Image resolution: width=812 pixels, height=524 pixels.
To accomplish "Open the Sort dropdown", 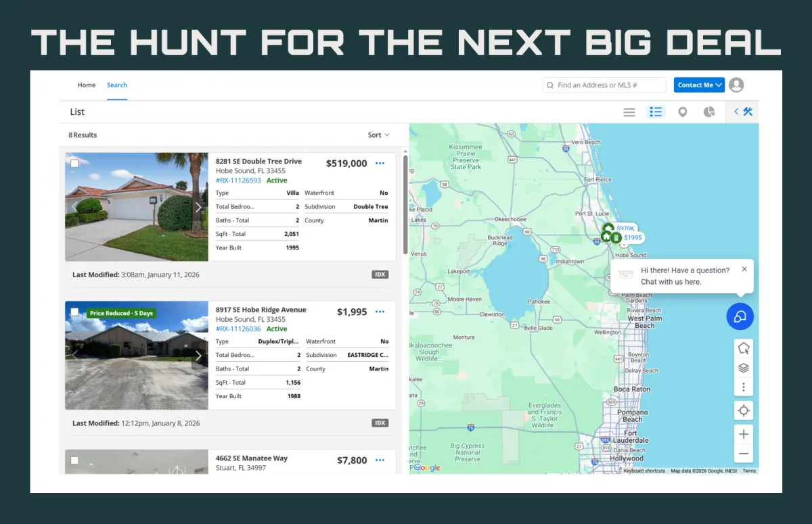I will (x=378, y=135).
